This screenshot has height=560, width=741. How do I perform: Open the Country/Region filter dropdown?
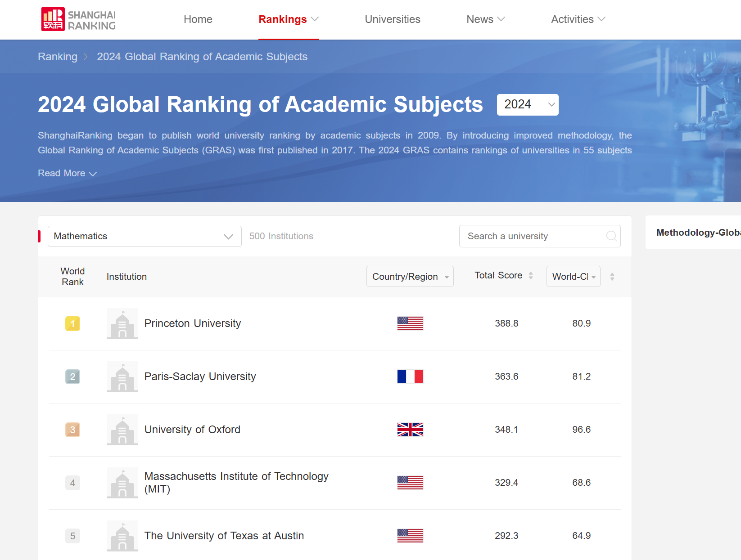point(410,276)
